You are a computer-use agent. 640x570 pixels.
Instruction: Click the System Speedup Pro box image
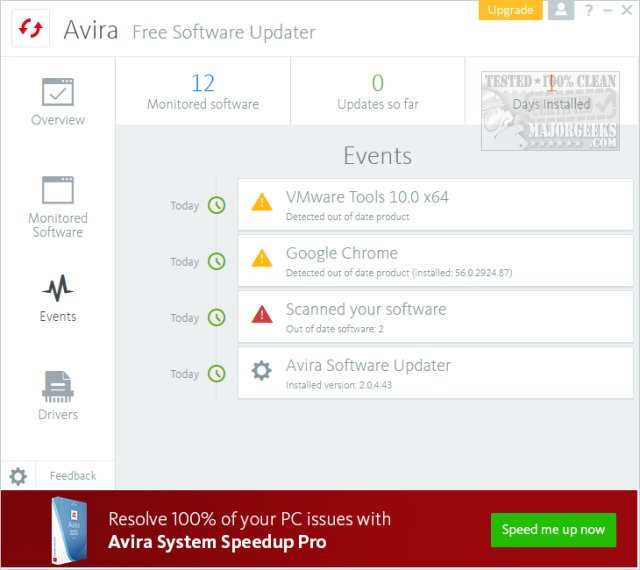click(69, 530)
